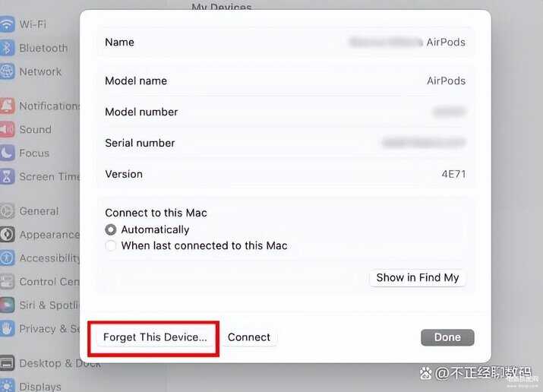Click the Accessibility icon in sidebar
This screenshot has width=543, height=392.
tap(7, 258)
